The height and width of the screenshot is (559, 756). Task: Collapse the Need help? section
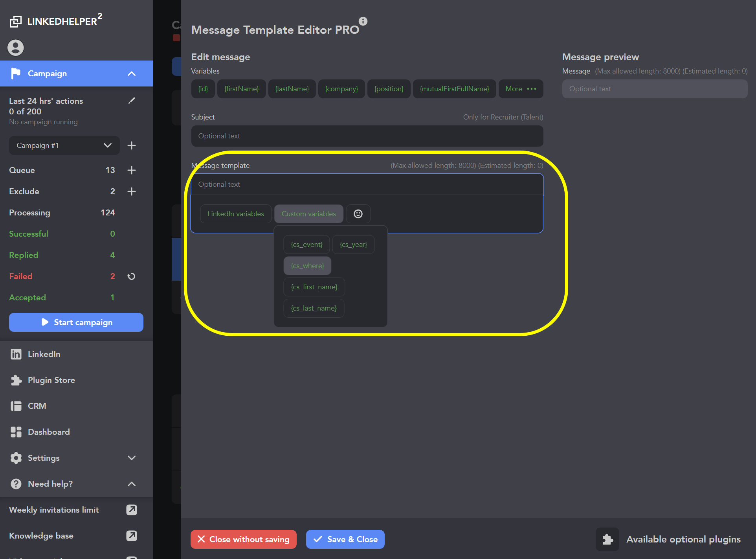click(132, 484)
